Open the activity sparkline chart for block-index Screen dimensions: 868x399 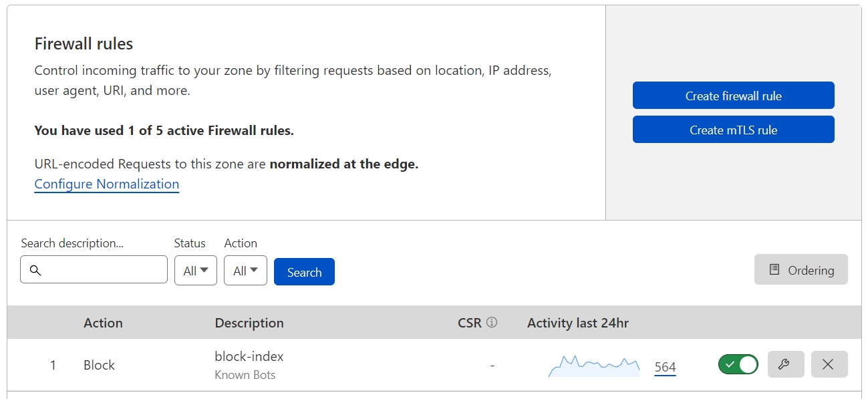click(x=593, y=366)
